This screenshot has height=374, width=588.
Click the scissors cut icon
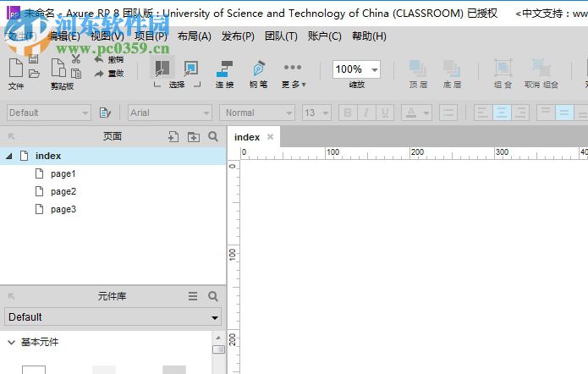pos(76,59)
